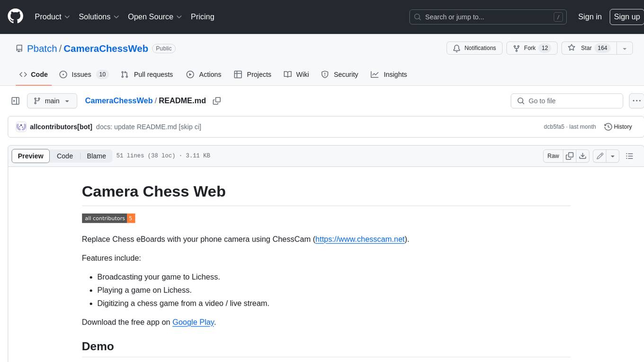Open the document outline icon
The width and height of the screenshot is (644, 362).
point(629,156)
